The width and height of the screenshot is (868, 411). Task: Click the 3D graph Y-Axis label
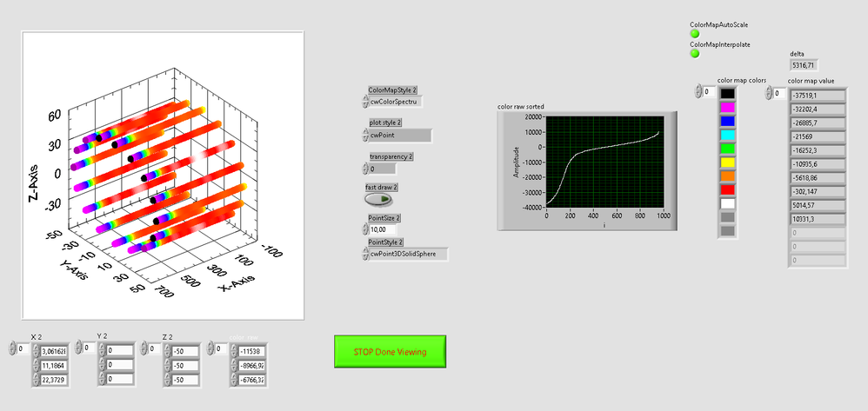point(73,270)
